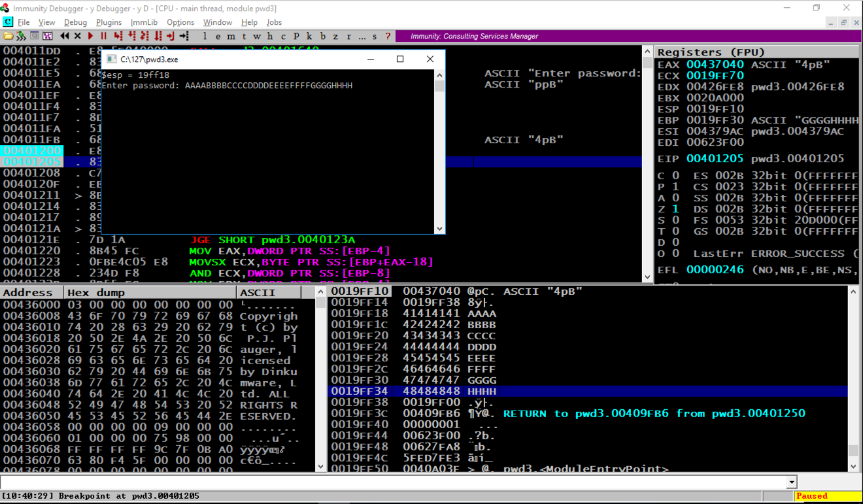Click the Close program X toolbar icon
The width and height of the screenshot is (863, 504).
(x=78, y=36)
